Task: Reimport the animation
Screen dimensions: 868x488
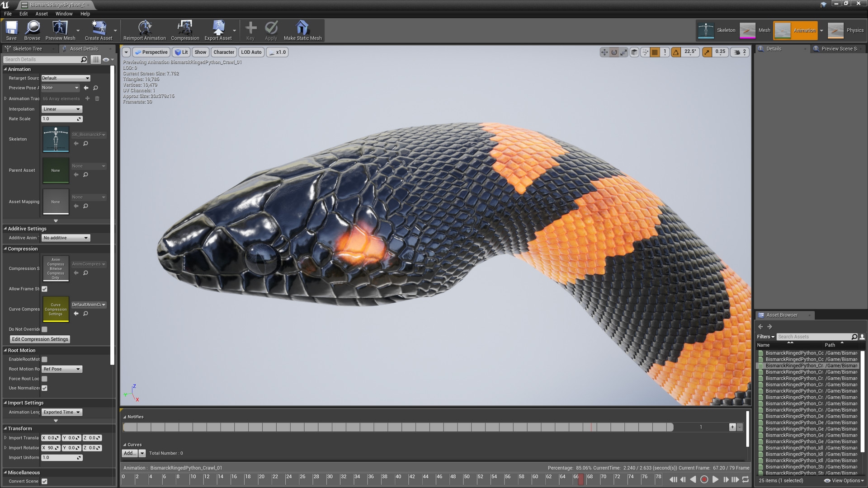Action: [144, 30]
